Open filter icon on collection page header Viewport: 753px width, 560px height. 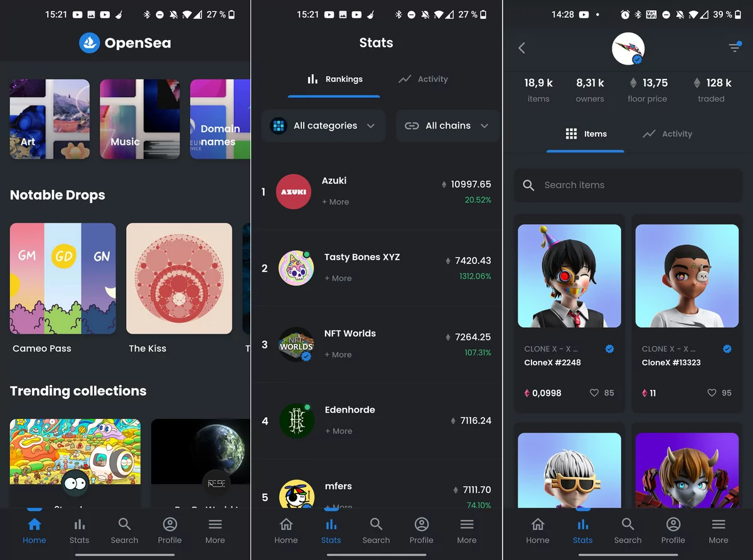click(x=735, y=47)
